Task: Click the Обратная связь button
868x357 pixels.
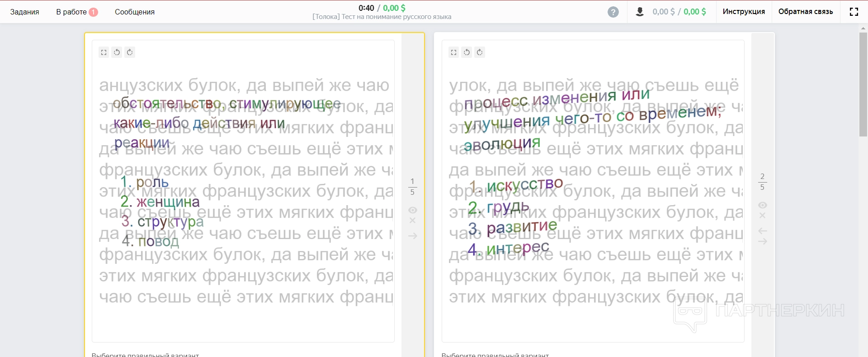Action: click(805, 12)
